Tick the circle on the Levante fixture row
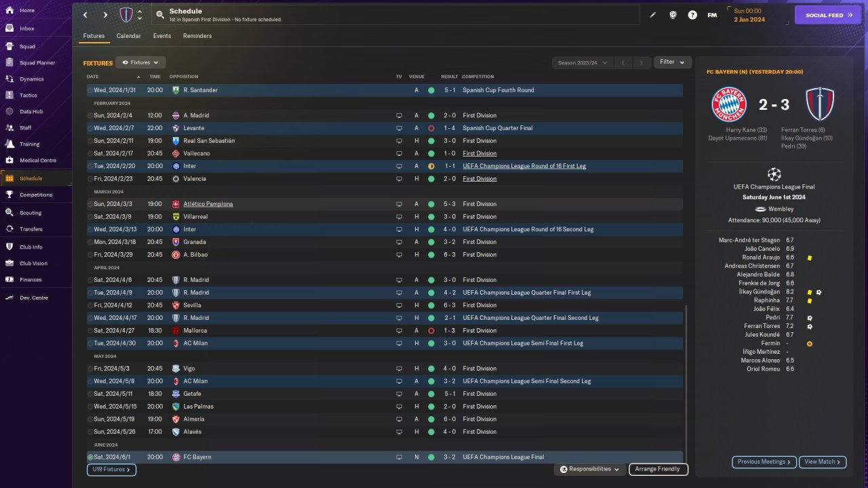Viewport: 868px width, 488px height. pyautogui.click(x=91, y=128)
